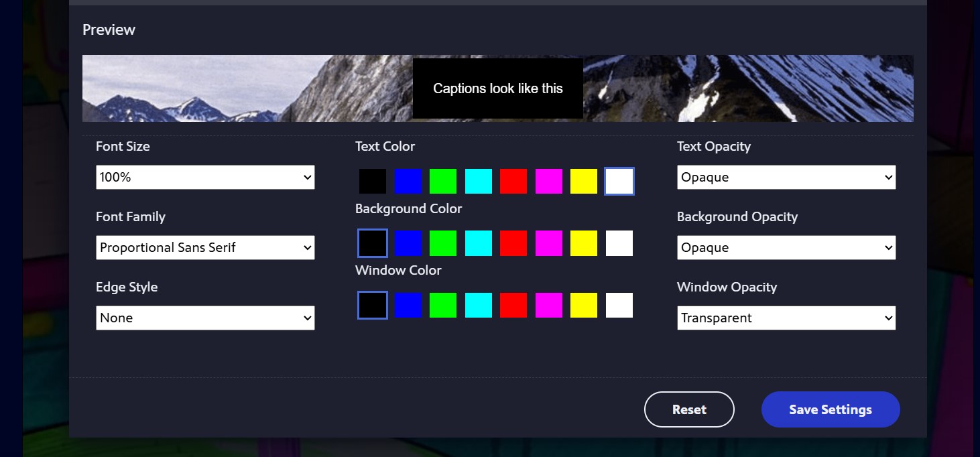Image resolution: width=980 pixels, height=457 pixels.
Task: Select blue Background Color swatch
Action: tap(408, 243)
